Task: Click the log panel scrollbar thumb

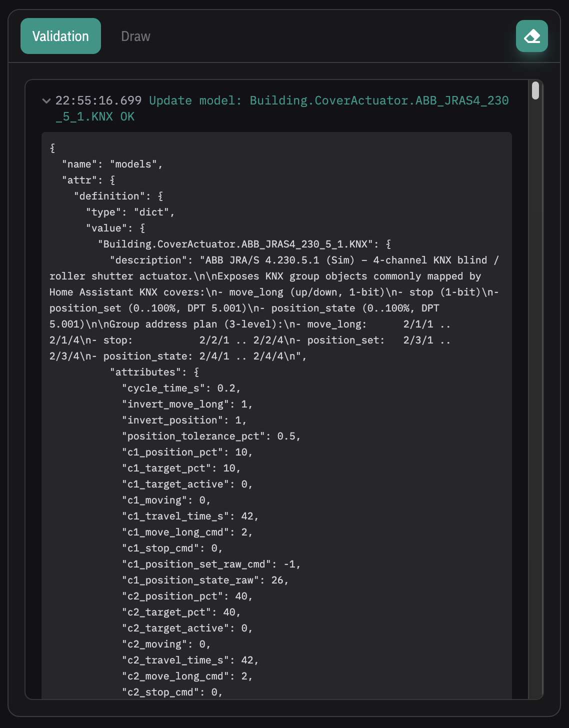Action: [535, 91]
